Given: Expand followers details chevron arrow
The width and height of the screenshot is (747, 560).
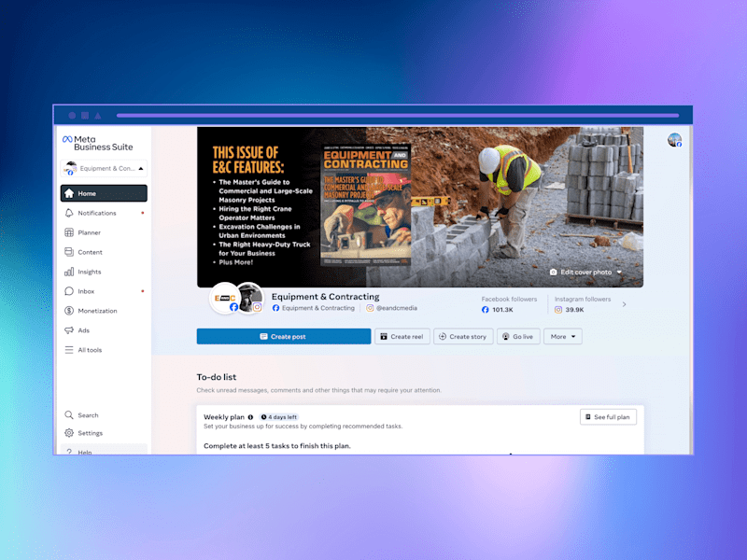Looking at the screenshot, I should [x=624, y=304].
